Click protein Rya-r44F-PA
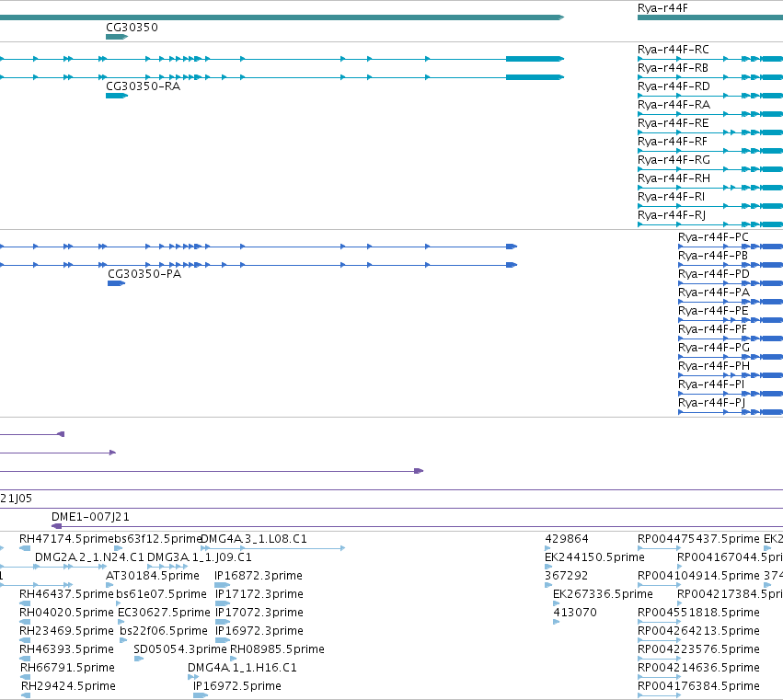The height and width of the screenshot is (700, 783). point(714,293)
